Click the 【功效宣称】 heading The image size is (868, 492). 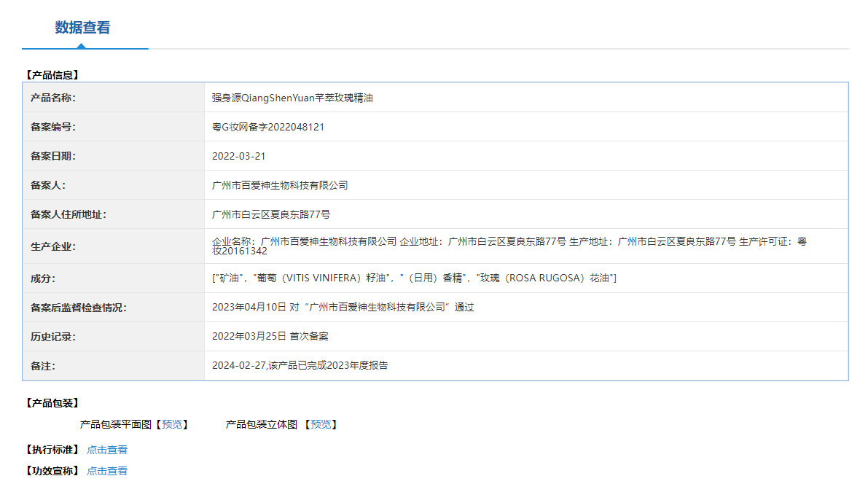click(52, 471)
